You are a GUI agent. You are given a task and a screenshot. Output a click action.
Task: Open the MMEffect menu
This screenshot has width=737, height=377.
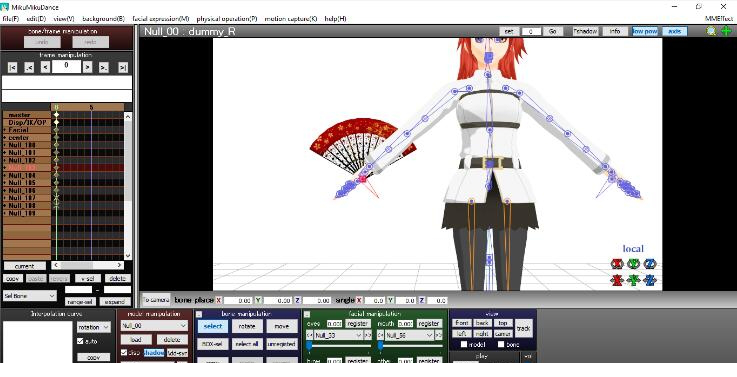[x=719, y=19]
